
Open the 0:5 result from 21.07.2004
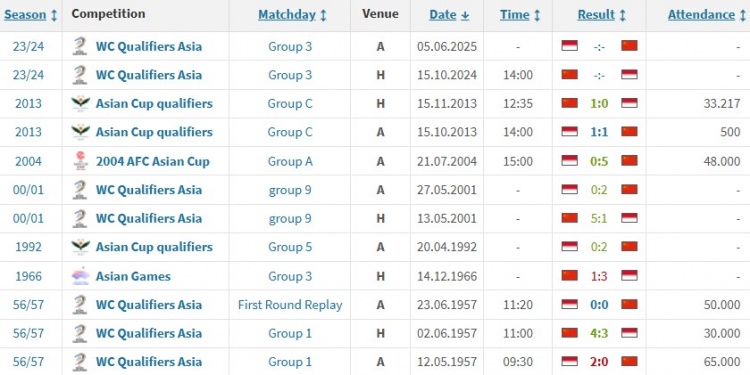point(599,161)
